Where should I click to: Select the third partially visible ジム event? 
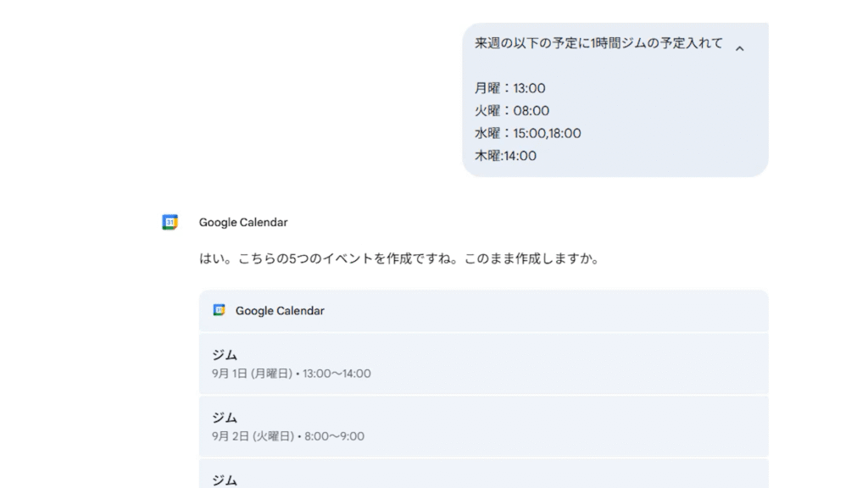225,480
